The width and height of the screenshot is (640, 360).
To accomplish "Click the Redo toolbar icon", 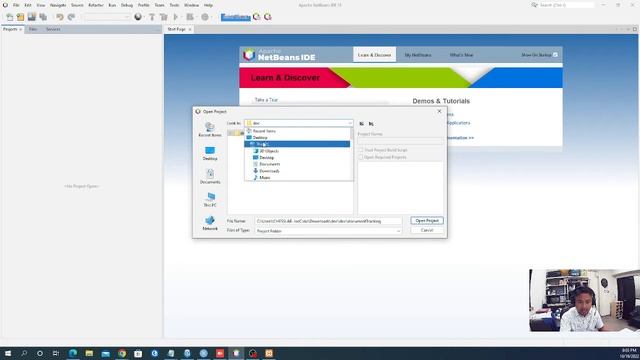I will click(x=71, y=17).
